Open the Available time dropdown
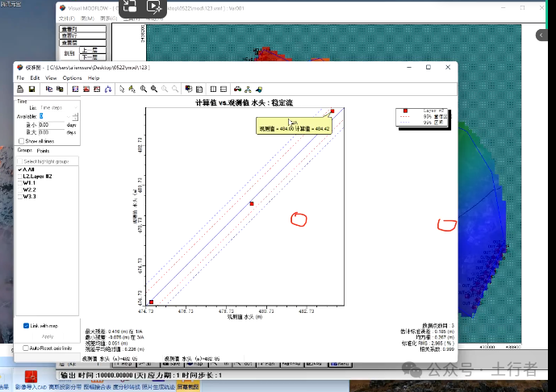This screenshot has height=392, width=556. [x=55, y=116]
